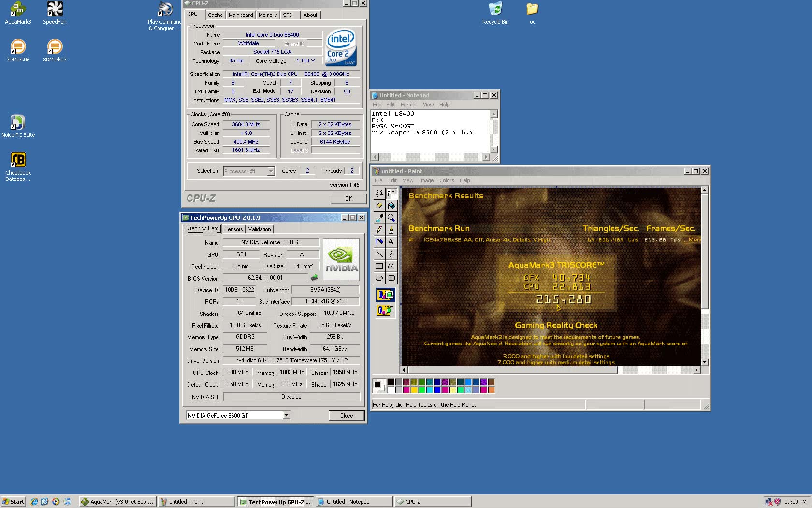812x508 pixels.
Task: Click Close button in GPU-Z
Action: [x=347, y=416]
